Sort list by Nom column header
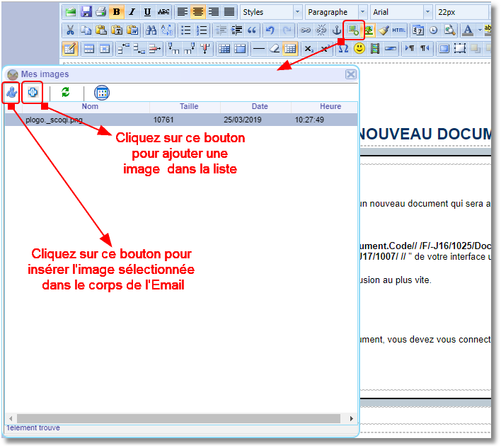Image resolution: width=501 pixels, height=448 pixels. tap(90, 107)
